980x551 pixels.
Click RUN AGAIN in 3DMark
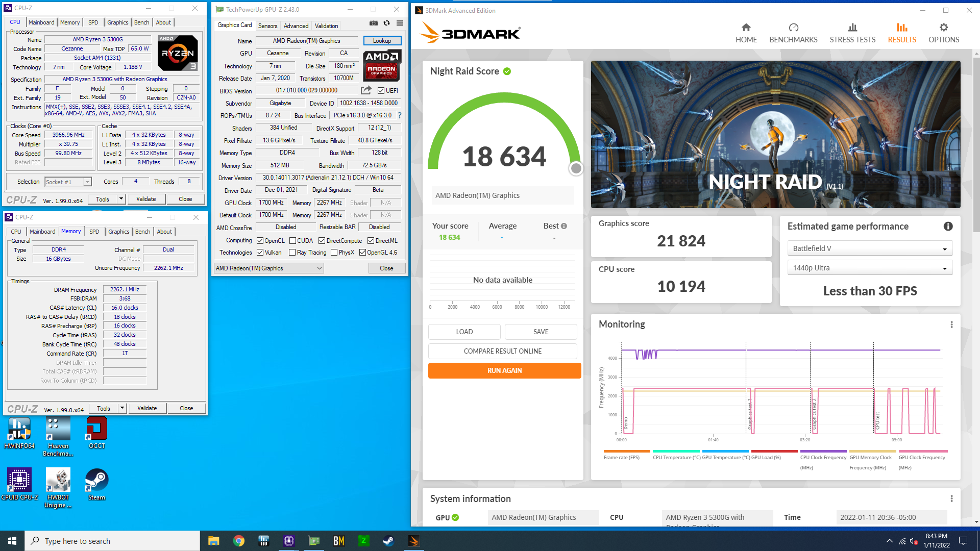[x=504, y=370]
